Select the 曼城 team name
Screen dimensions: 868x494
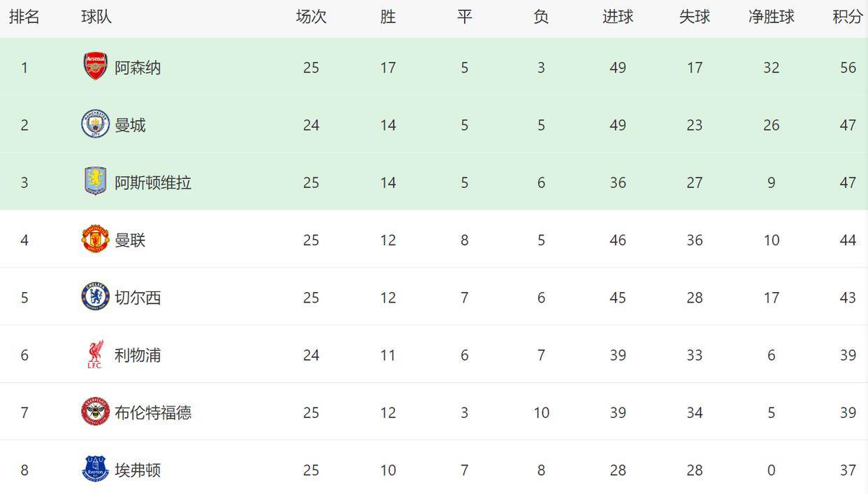(x=130, y=125)
